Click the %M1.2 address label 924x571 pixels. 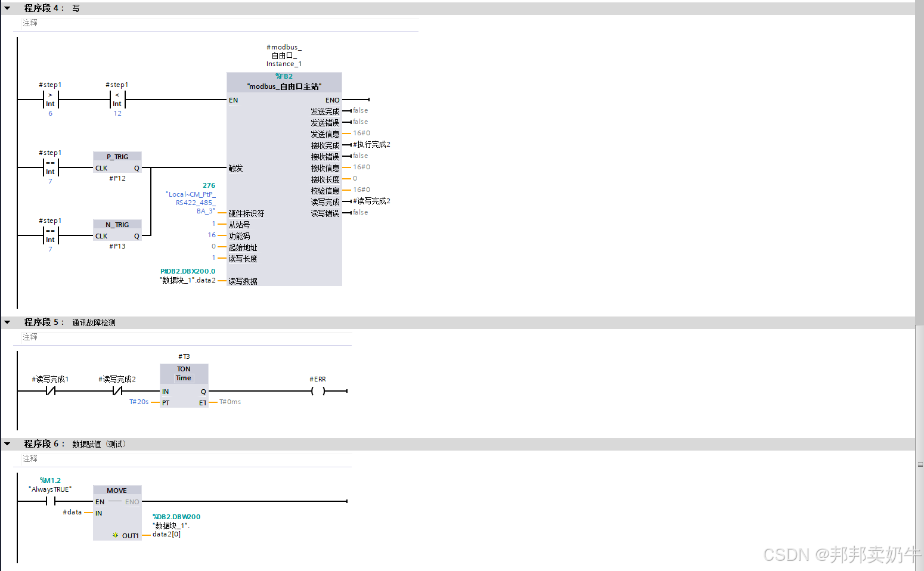(x=50, y=480)
